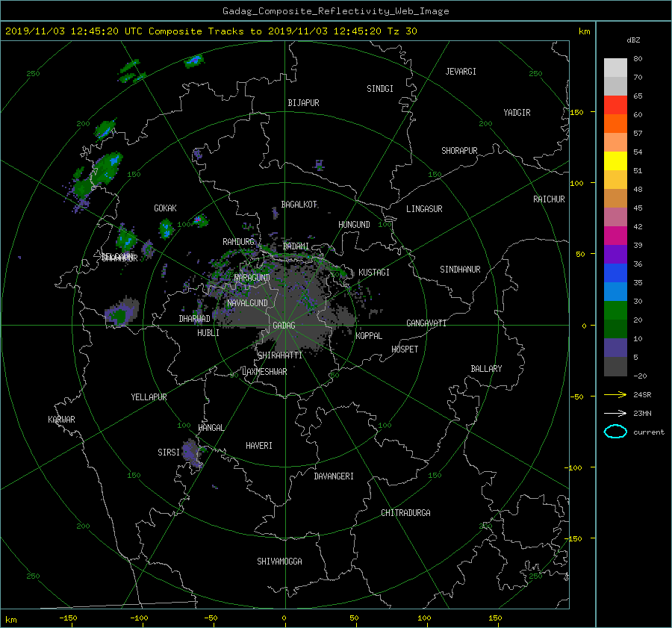The width and height of the screenshot is (672, 628).
Task: Click the HOSPET city label
Action: (x=405, y=349)
